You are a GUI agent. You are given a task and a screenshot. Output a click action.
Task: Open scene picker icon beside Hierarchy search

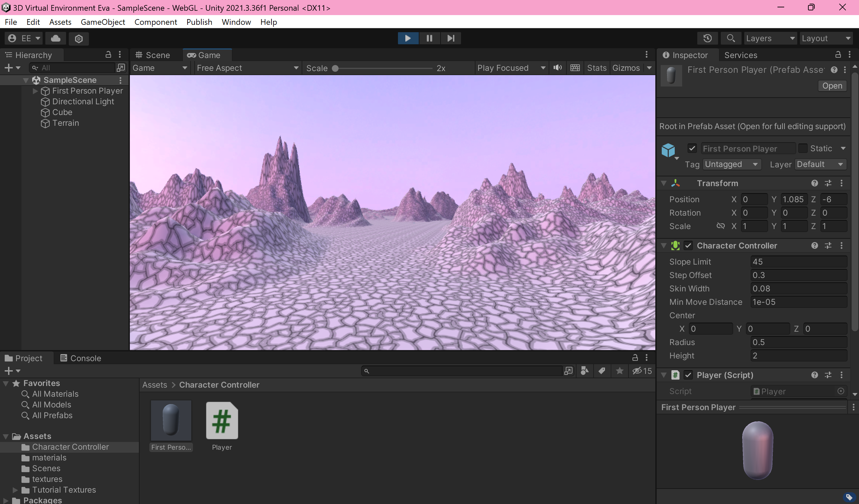(121, 68)
